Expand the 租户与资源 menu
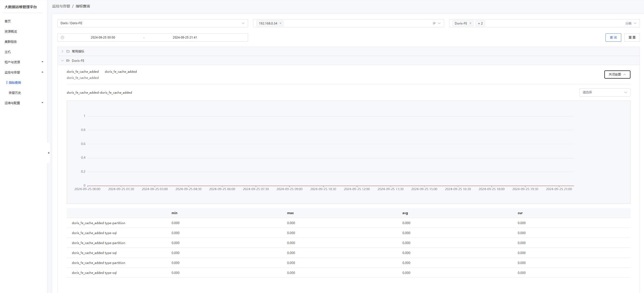 [24, 62]
